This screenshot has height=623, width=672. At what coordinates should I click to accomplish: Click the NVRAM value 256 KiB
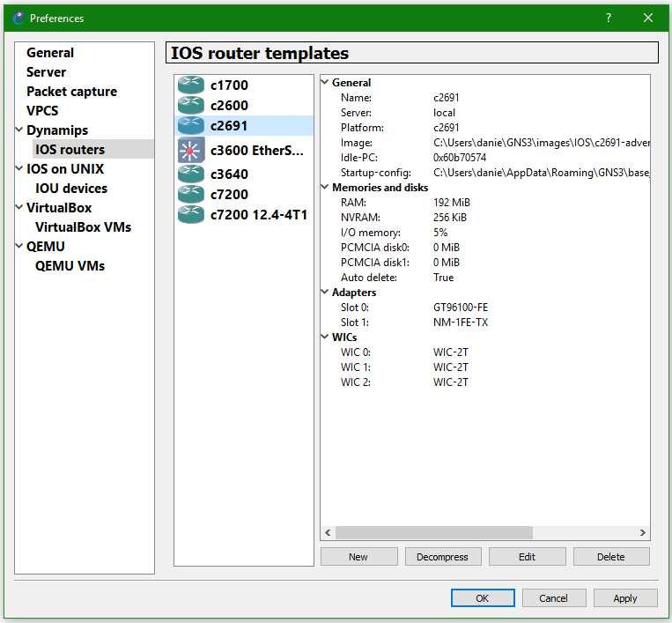pos(449,218)
